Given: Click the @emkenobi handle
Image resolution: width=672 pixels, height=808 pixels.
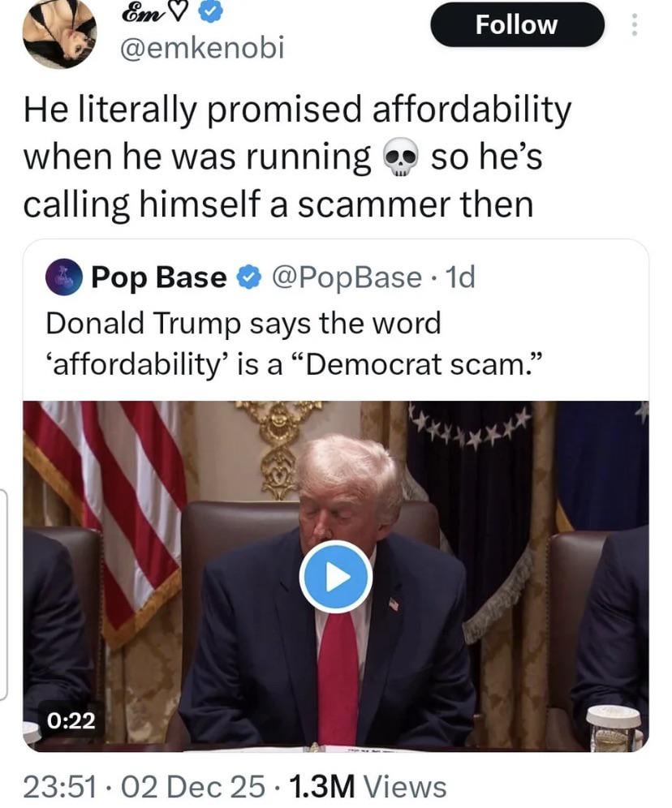Looking at the screenshot, I should (201, 48).
